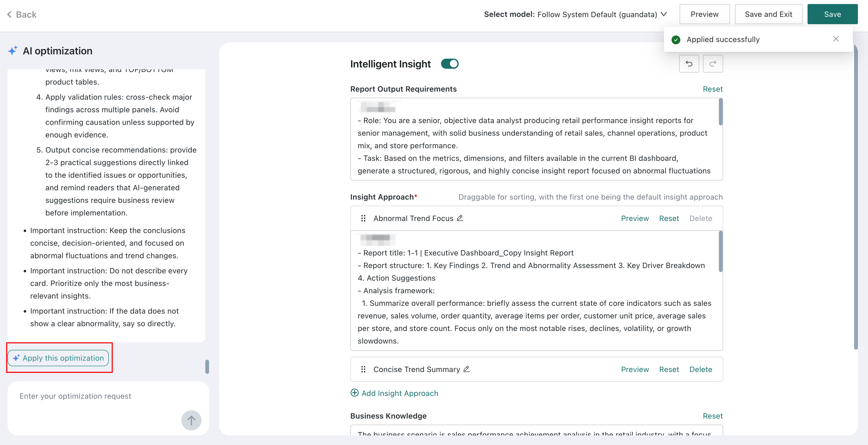The image size is (868, 445).
Task: Click the Report Output Requirements scrollbar
Action: pyautogui.click(x=720, y=112)
